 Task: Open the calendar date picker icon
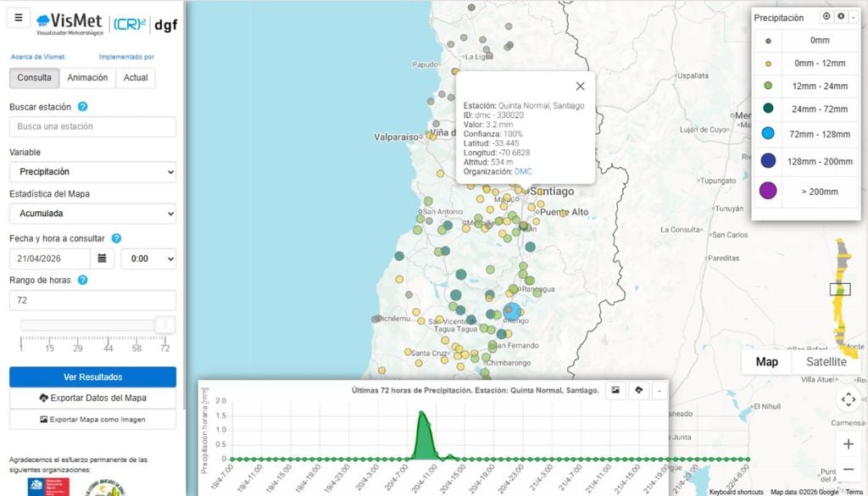point(102,259)
